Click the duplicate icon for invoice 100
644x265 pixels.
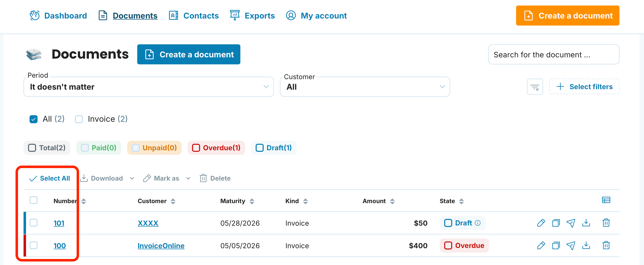click(556, 245)
